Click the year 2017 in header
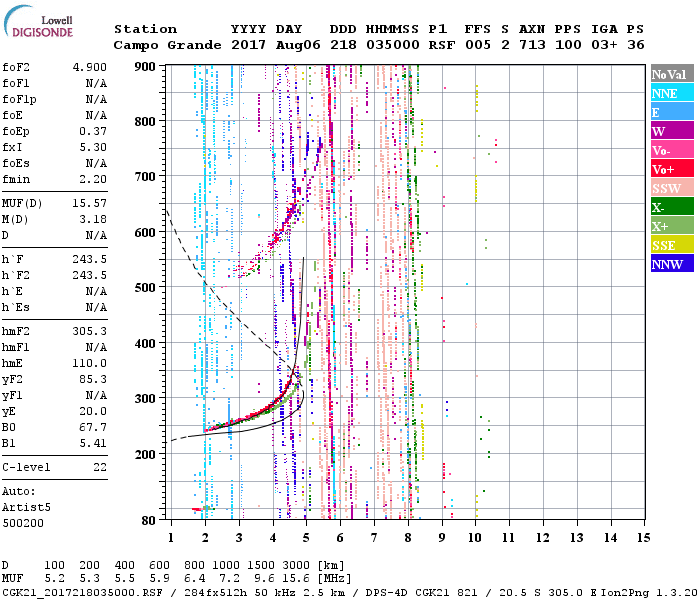This screenshot has width=700, height=600. 249,45
